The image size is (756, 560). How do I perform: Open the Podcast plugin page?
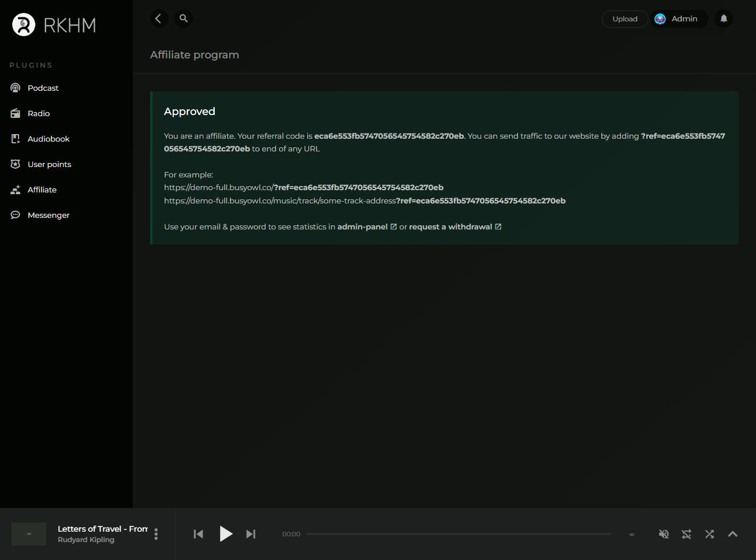(43, 88)
